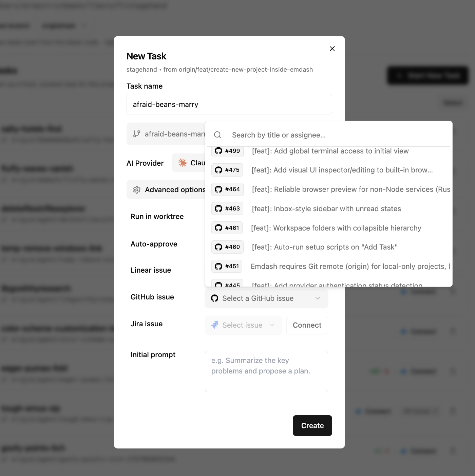Click the Claude asterisk icon beside AI Provider

pyautogui.click(x=183, y=163)
